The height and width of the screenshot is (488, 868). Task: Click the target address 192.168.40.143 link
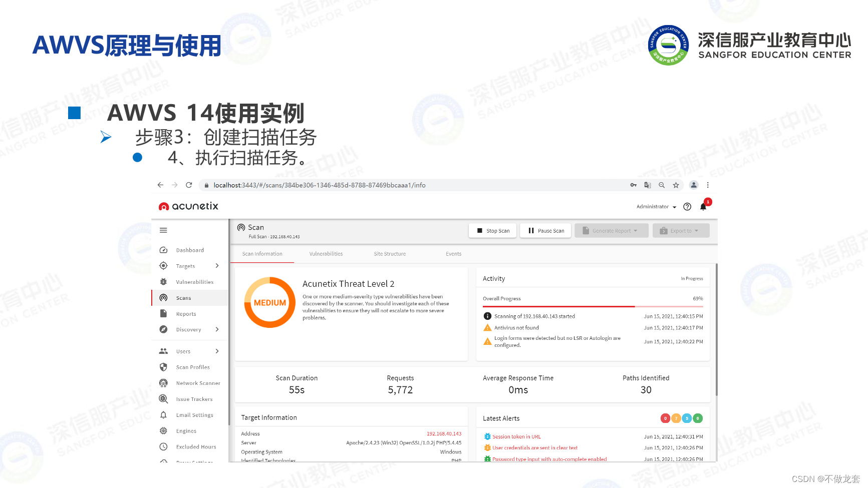click(444, 434)
